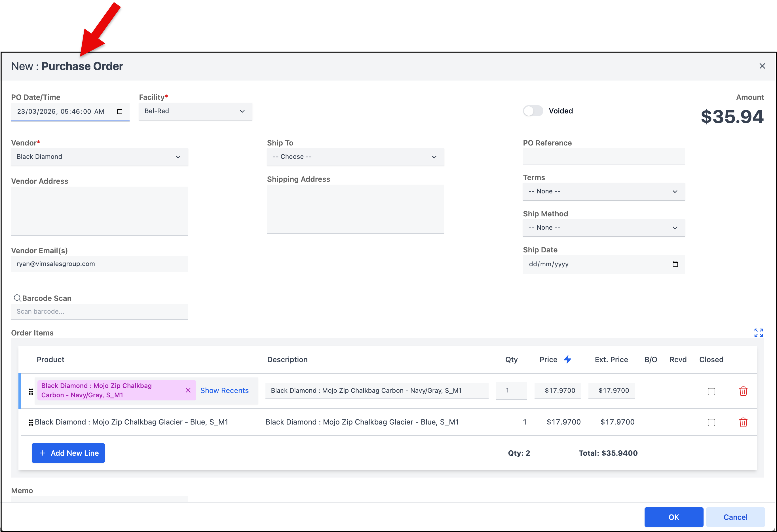The width and height of the screenshot is (777, 532).
Task: Open the Ship Method dropdown
Action: pos(603,228)
